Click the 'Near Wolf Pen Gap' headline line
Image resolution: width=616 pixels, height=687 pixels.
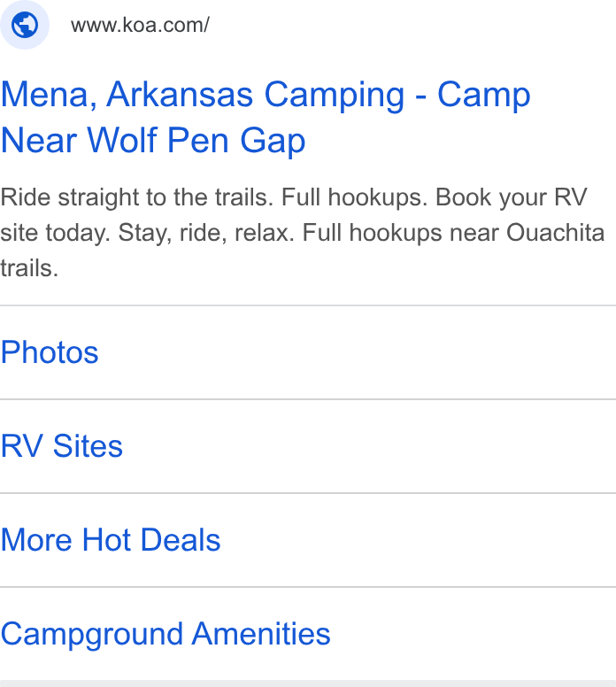(153, 140)
